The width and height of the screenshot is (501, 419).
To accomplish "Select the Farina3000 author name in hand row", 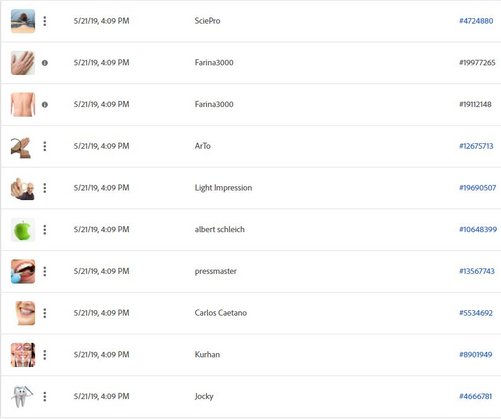I will (x=214, y=63).
